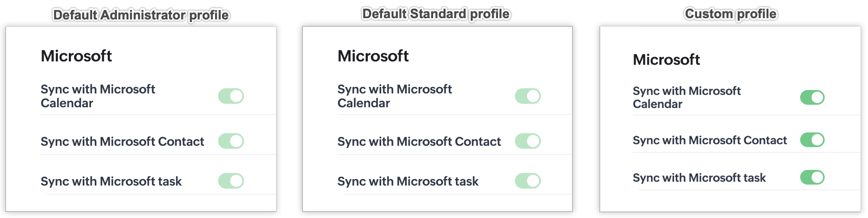Disable Microsoft task sync in Custom profile
Image resolution: width=868 pixels, height=218 pixels.
tap(812, 177)
